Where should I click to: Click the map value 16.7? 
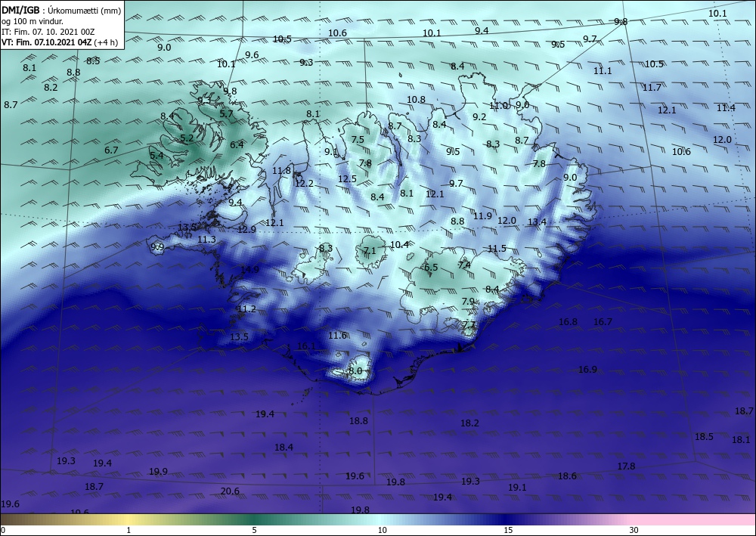(x=603, y=321)
